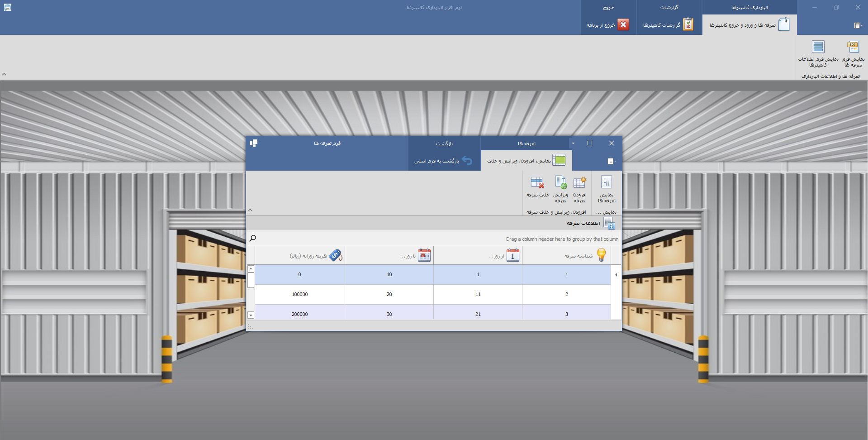Switch to Container Reports (گزارشات کانتینرها) tab
This screenshot has height=440, width=868.
point(669,25)
